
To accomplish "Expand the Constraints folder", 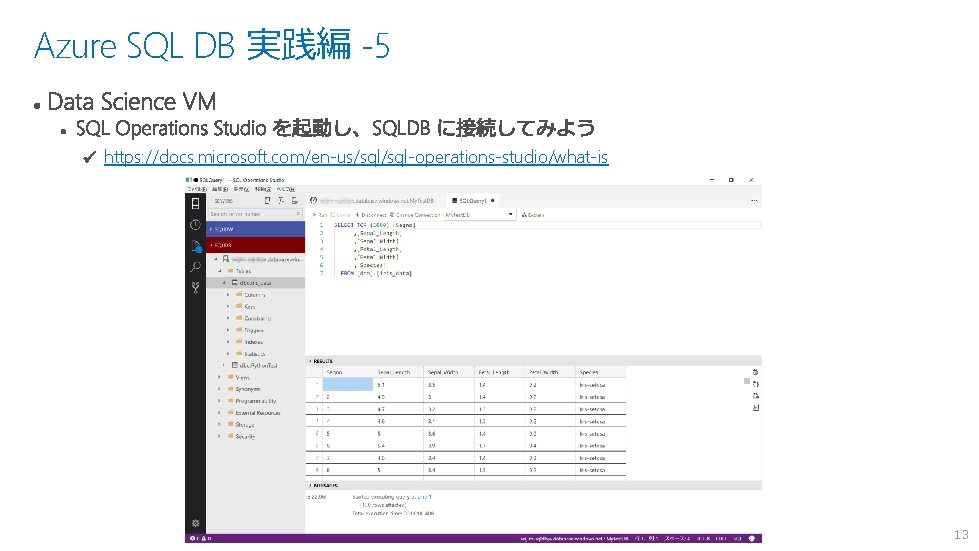I will point(228,318).
